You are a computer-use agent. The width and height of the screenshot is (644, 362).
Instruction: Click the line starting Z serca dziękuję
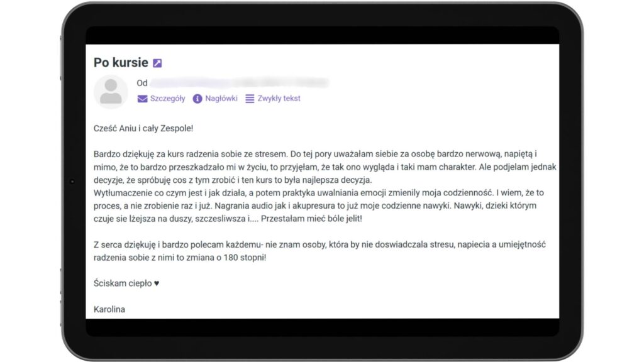click(x=319, y=244)
